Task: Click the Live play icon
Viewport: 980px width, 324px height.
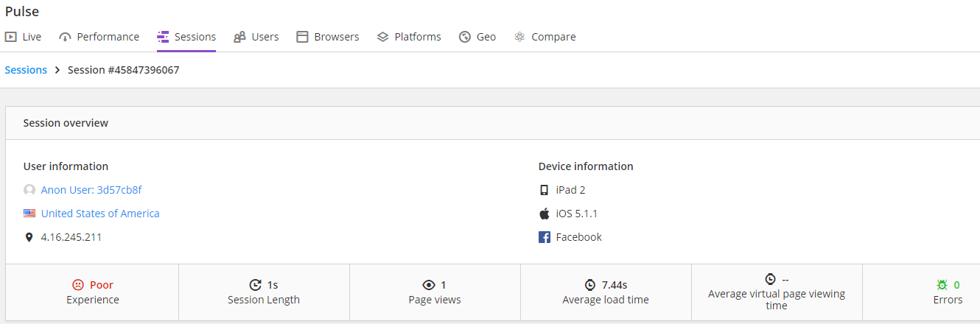Action: click(x=10, y=37)
